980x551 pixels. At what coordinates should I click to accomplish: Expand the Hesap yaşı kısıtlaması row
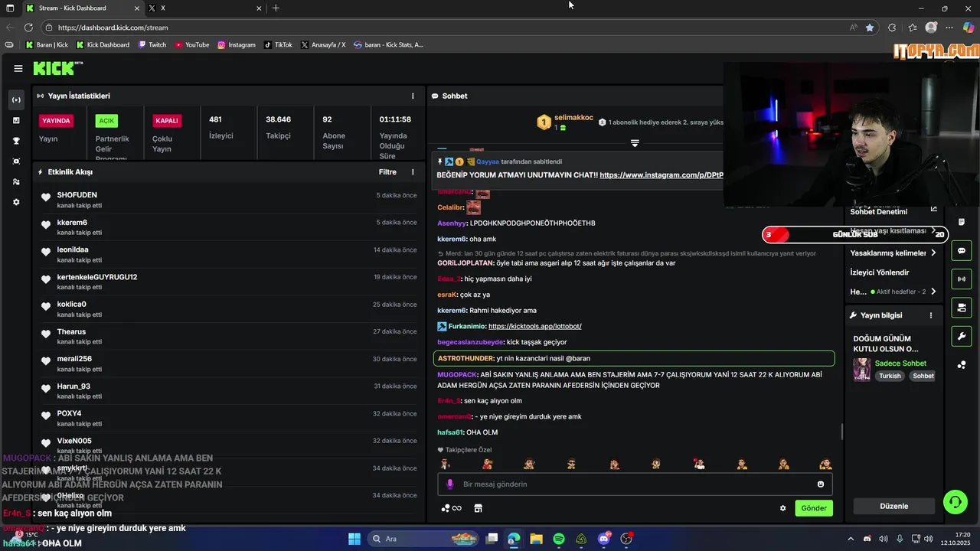[893, 231]
